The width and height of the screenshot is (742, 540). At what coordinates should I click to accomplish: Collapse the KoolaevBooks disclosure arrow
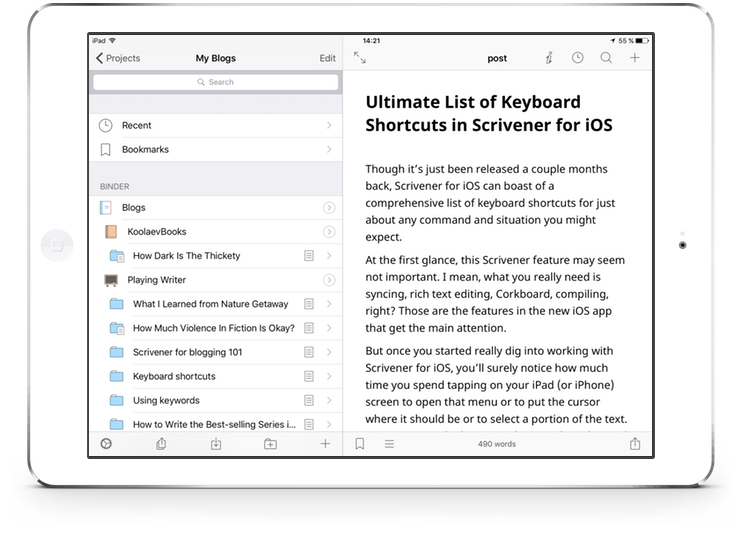click(329, 232)
